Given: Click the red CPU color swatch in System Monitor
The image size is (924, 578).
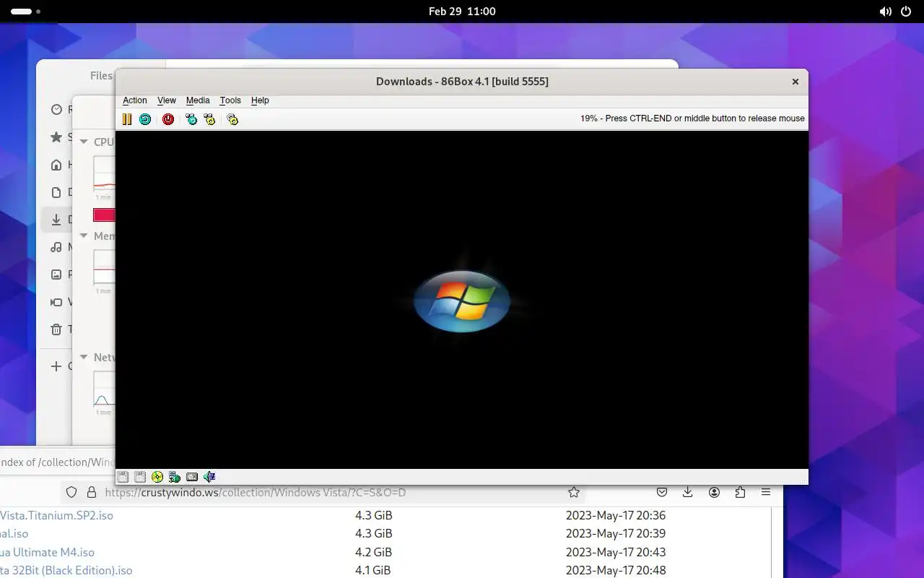Looking at the screenshot, I should (104, 215).
